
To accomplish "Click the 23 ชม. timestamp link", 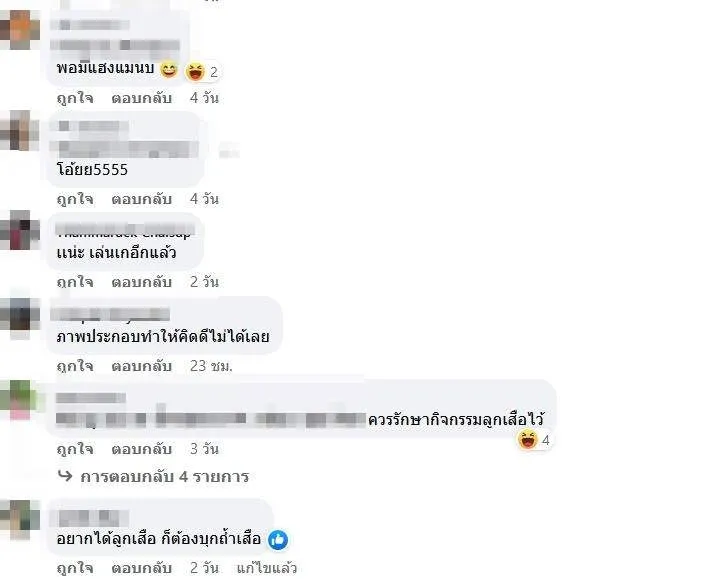I will click(x=211, y=365).
